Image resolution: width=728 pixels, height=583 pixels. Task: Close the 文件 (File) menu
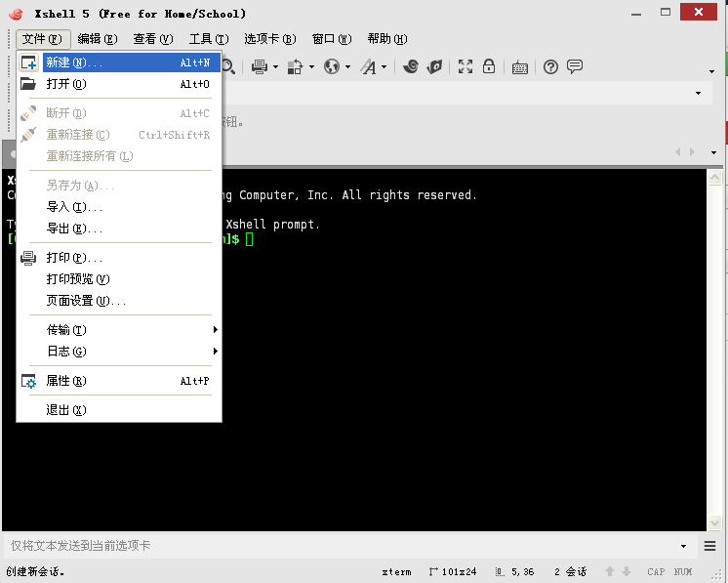click(x=43, y=39)
